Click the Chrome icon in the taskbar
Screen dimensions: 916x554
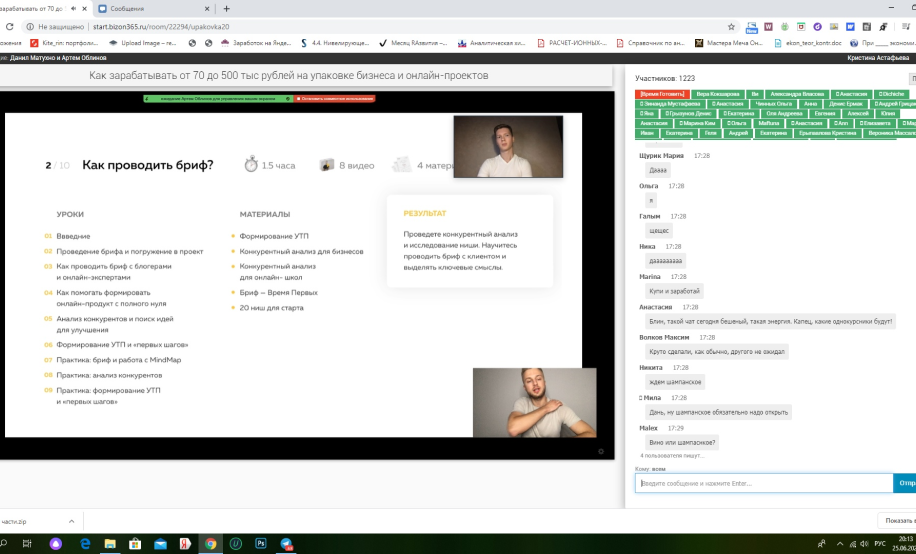click(x=210, y=544)
